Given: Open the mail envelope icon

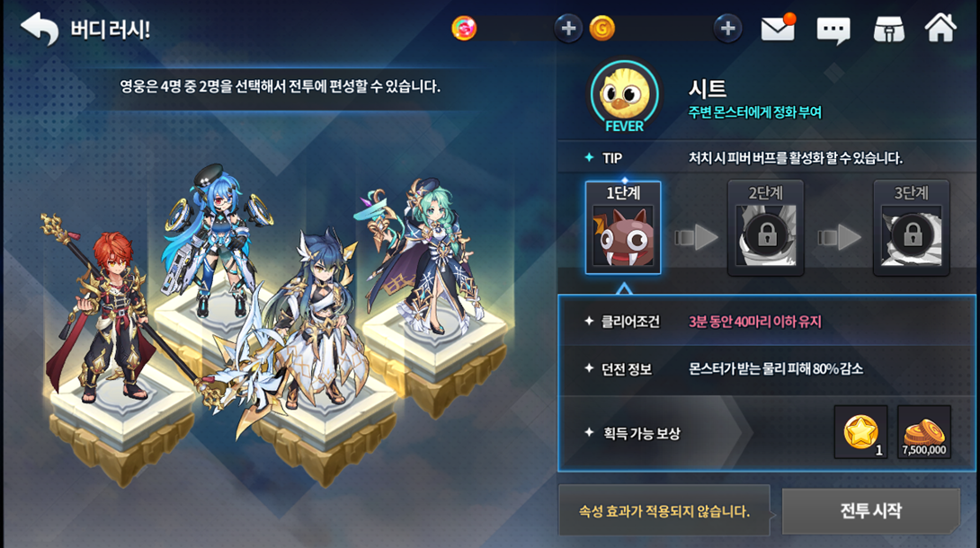Looking at the screenshot, I should point(778,28).
